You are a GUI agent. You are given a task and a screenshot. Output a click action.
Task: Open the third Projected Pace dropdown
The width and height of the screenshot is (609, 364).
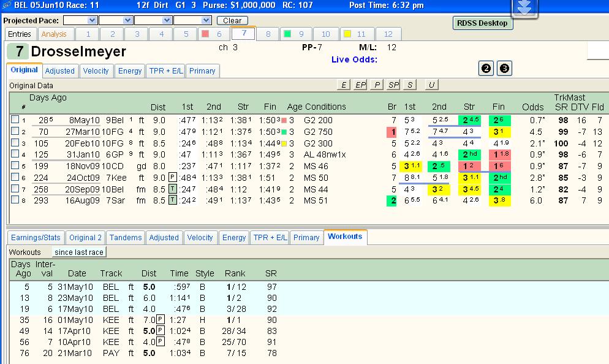coord(167,20)
